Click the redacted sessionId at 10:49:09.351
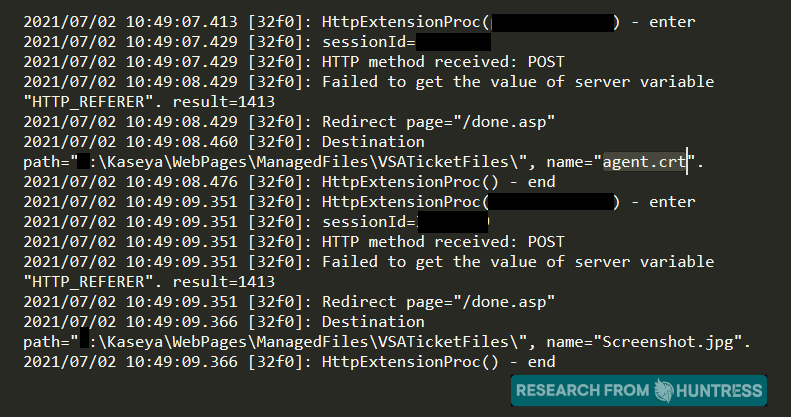This screenshot has height=417, width=791. pos(452,222)
